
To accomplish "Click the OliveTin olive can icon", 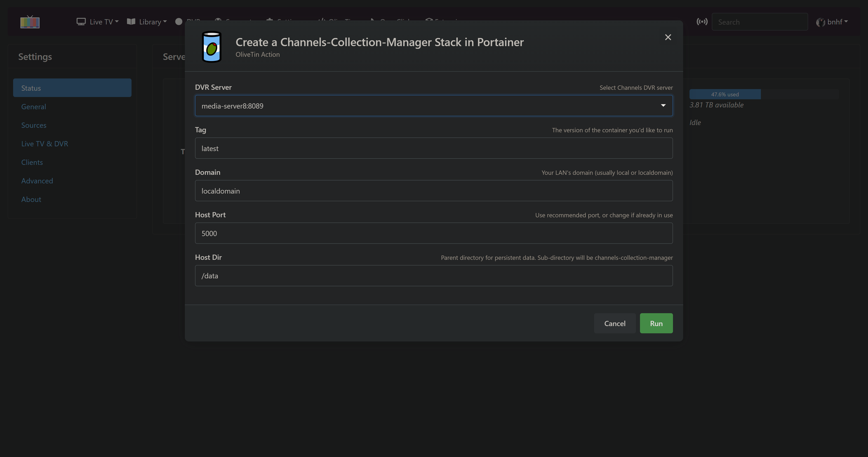I will pos(211,47).
